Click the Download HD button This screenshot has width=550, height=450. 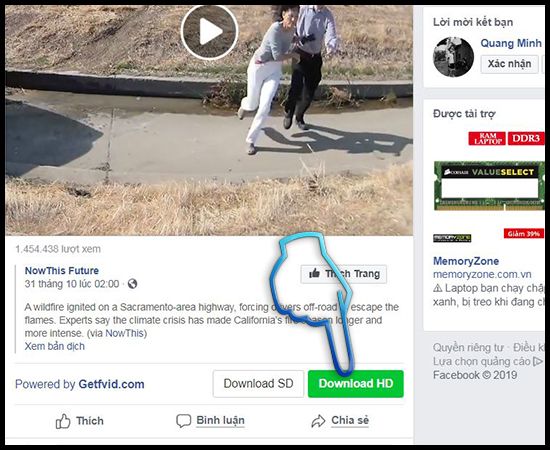coord(356,384)
